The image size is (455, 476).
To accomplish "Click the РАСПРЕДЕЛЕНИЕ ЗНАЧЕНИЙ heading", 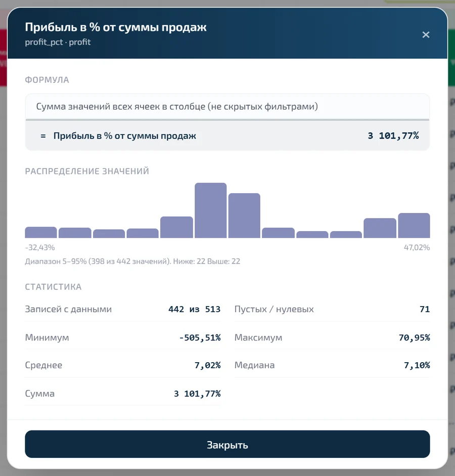I will (x=87, y=171).
